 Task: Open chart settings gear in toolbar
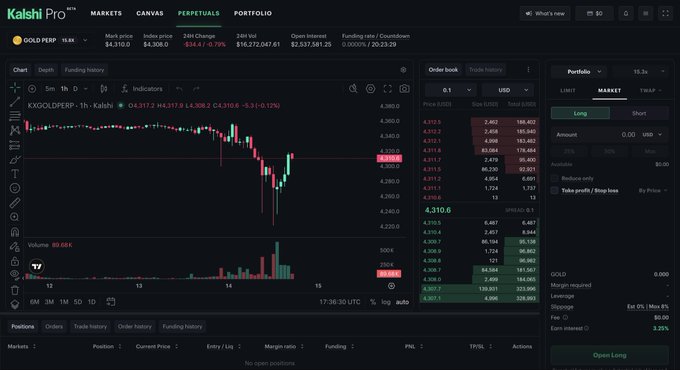pos(370,88)
